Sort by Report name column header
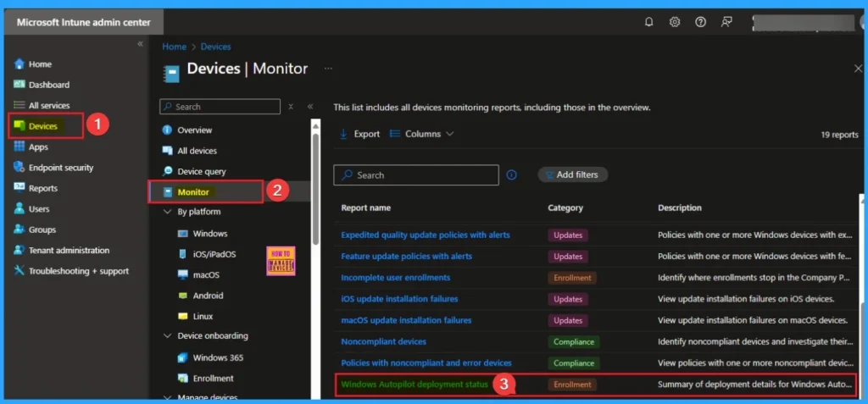This screenshot has height=404, width=868. tap(366, 208)
